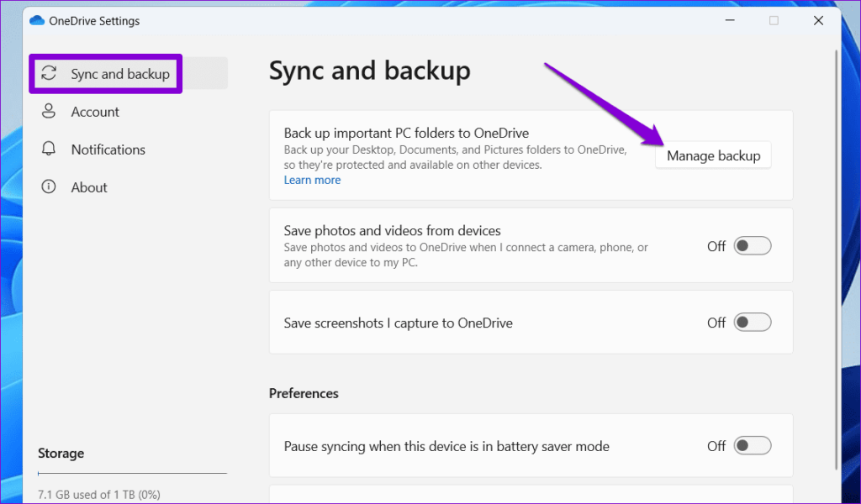Click the Sync and backup circular arrows icon

[x=50, y=74]
